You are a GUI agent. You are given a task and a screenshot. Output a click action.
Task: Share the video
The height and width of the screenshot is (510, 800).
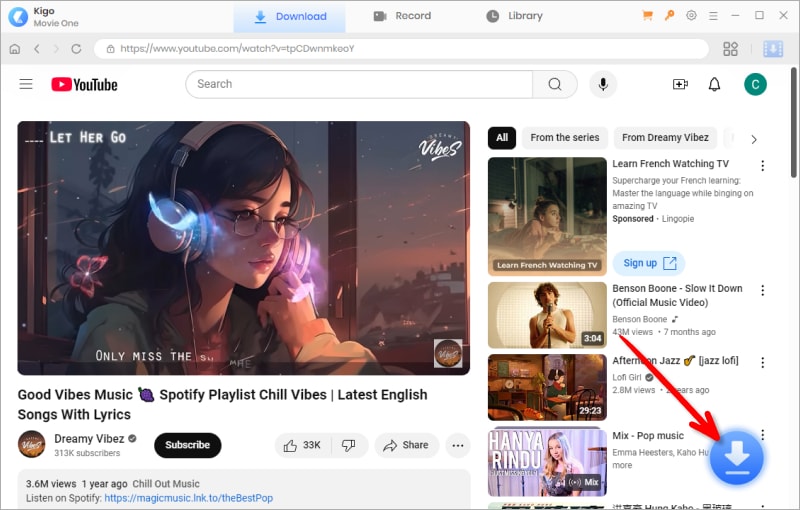(x=406, y=445)
